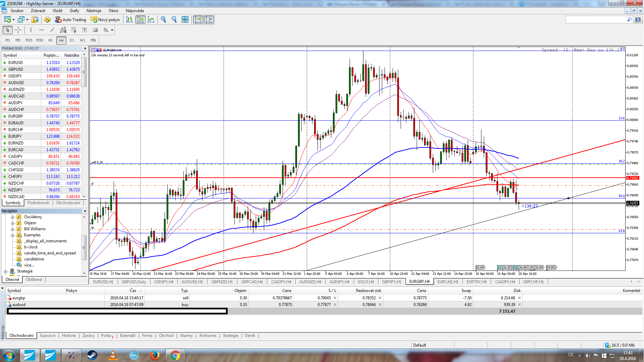Expand the Strategie tree node
Viewport: 644px width, 362px height.
click(5, 271)
